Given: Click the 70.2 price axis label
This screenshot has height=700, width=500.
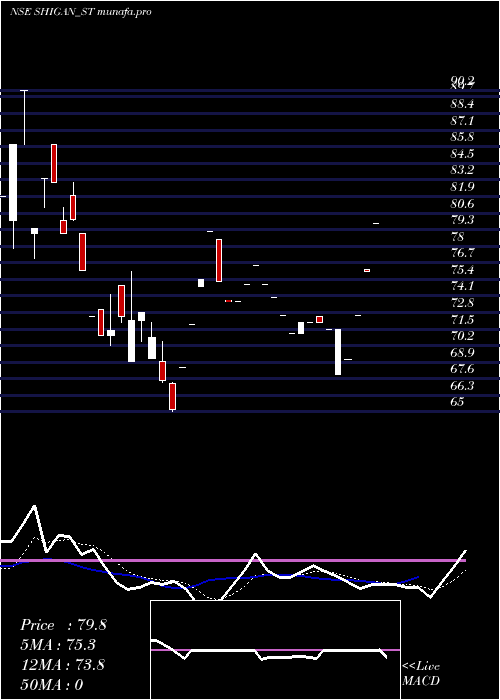Looking at the screenshot, I should click(462, 336).
